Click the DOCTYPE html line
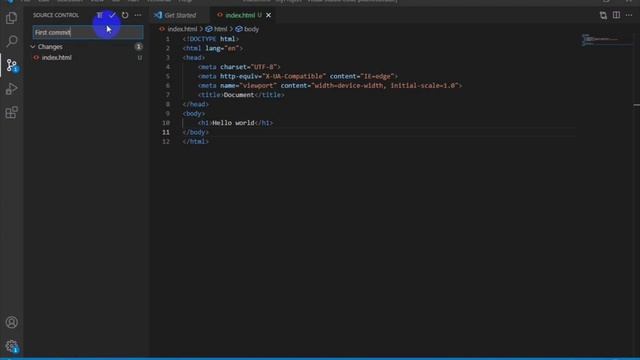 click(x=211, y=39)
